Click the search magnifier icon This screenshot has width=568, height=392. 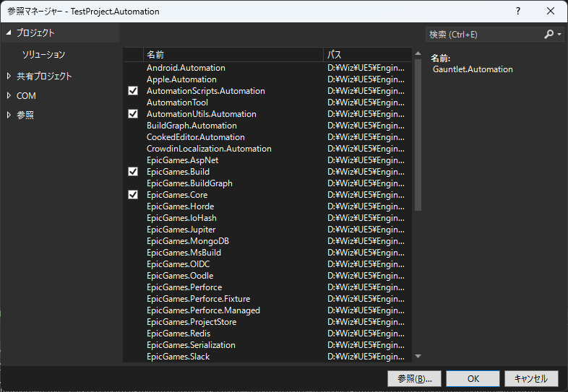tap(548, 35)
